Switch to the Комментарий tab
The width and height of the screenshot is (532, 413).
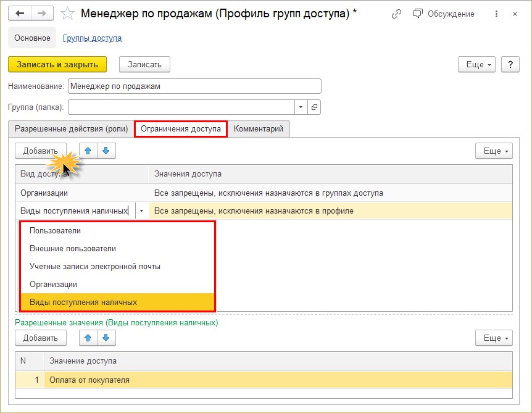tap(258, 129)
